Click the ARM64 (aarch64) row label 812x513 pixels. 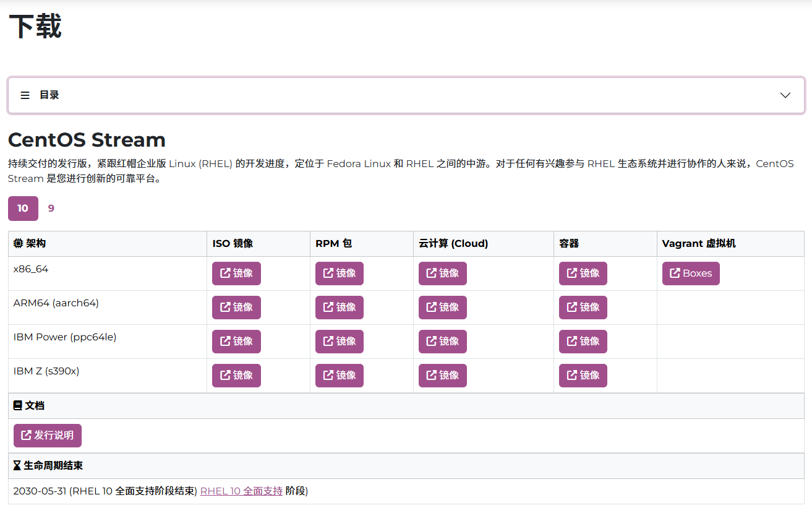click(56, 303)
